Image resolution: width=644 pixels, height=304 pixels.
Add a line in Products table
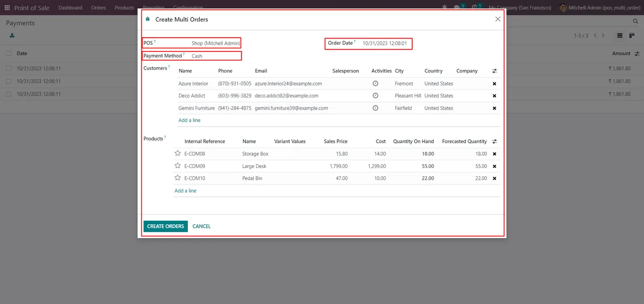(x=186, y=191)
